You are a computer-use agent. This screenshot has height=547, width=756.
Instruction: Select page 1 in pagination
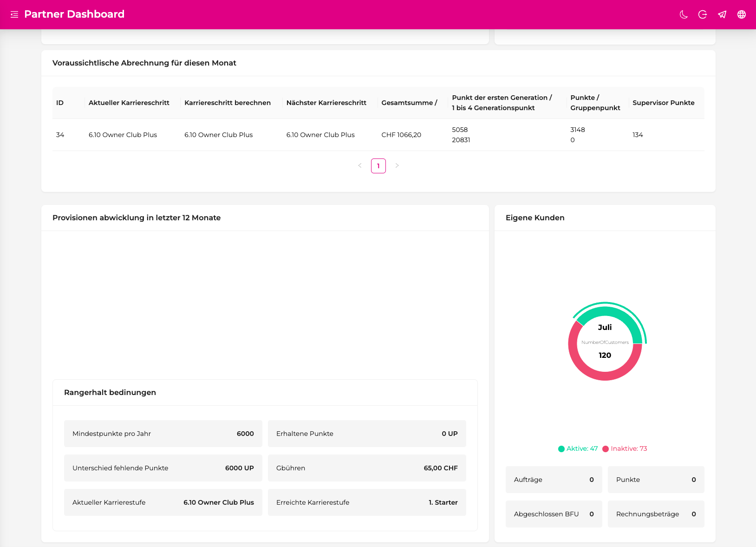pos(378,166)
